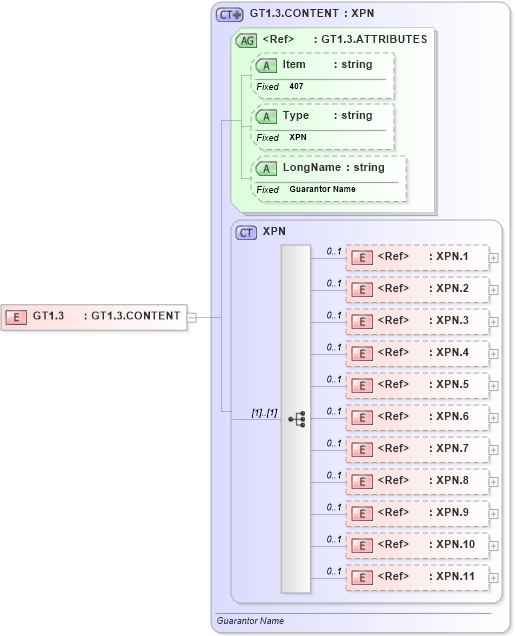Click the A icon of Item attribute
515x636 pixels.
point(266,65)
